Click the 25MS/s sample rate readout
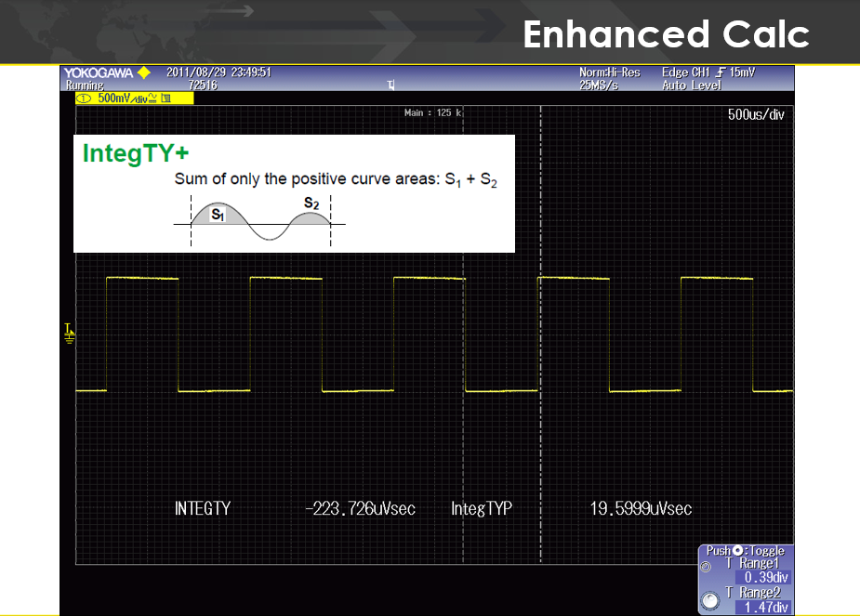The height and width of the screenshot is (616, 860). [600, 85]
